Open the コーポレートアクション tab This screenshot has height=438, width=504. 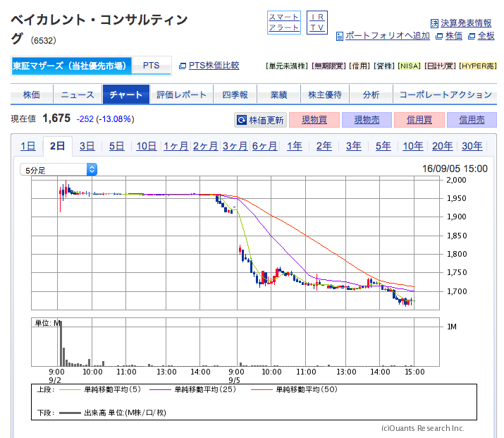445,95
